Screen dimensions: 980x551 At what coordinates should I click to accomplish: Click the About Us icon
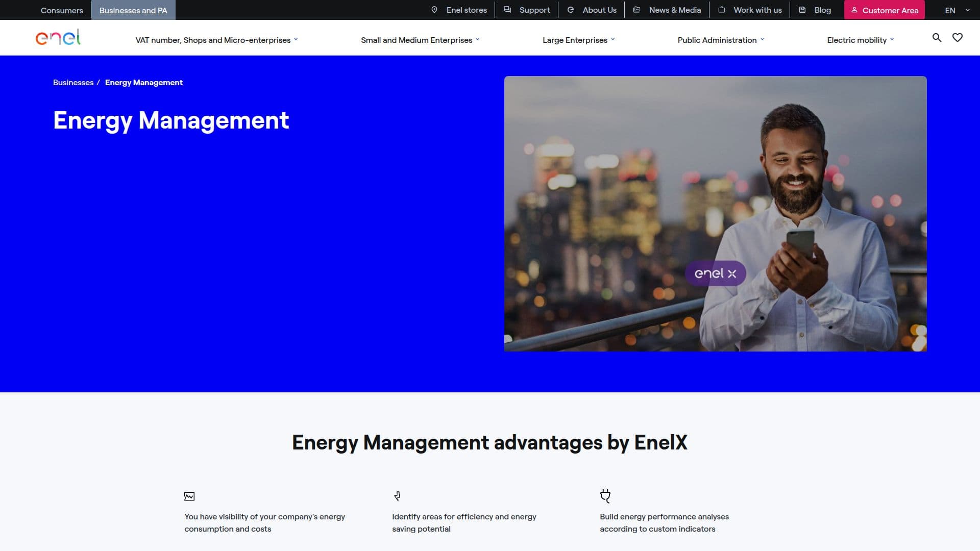[x=571, y=10]
